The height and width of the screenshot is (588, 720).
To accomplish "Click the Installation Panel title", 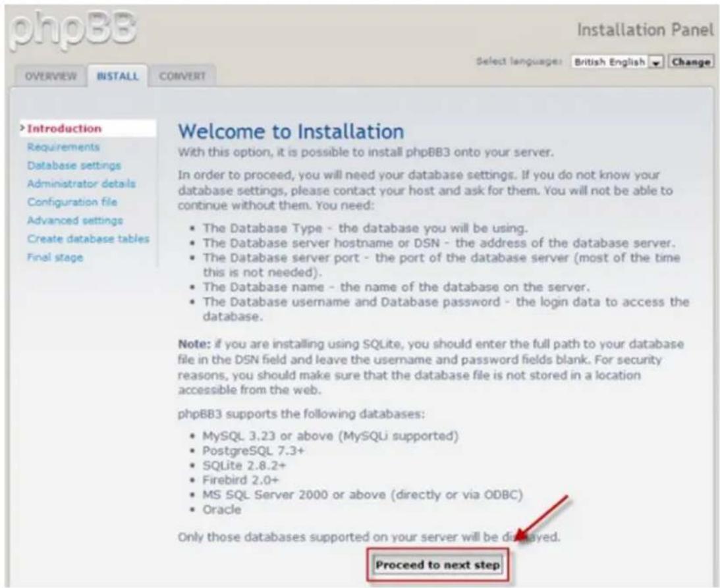I will 645,30.
